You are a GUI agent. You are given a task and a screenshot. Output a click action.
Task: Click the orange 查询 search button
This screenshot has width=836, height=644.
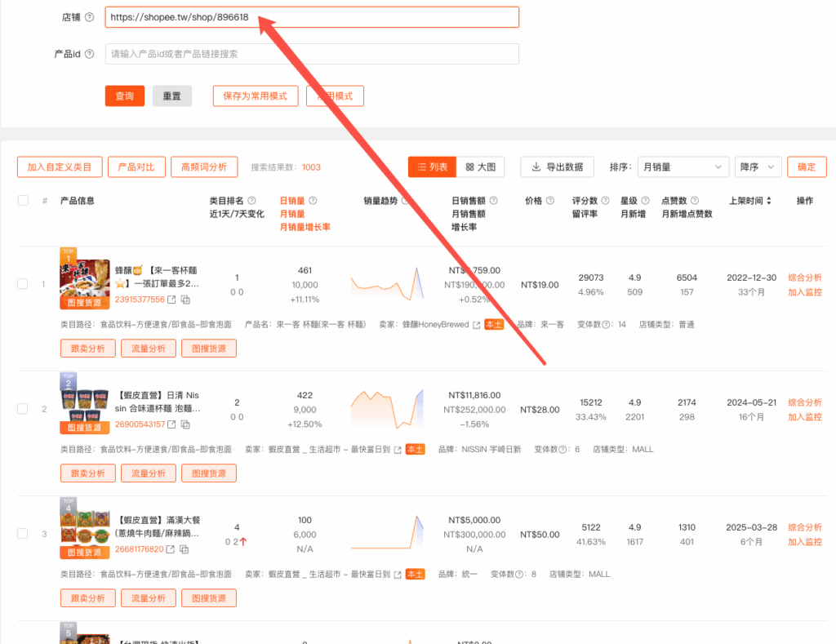(x=125, y=95)
